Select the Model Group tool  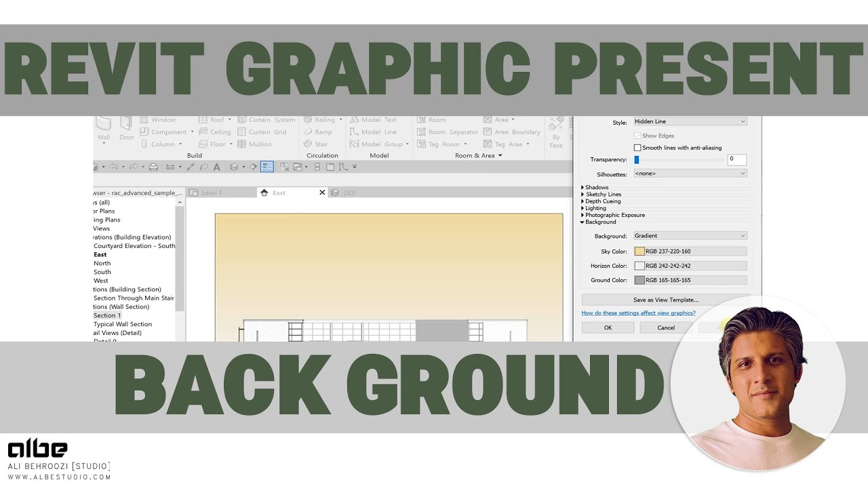pos(379,144)
